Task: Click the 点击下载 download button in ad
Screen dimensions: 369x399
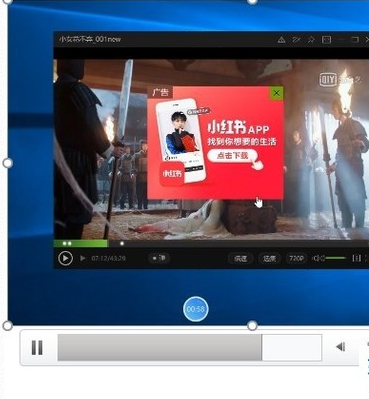Action: coord(233,155)
